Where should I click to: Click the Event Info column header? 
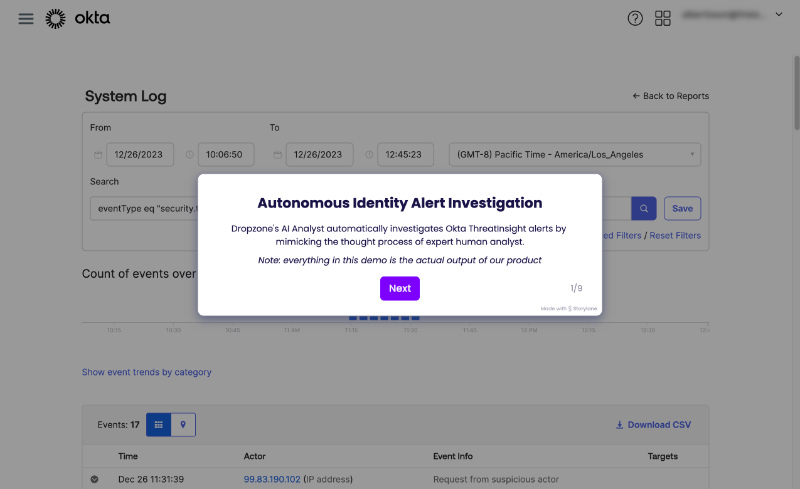tap(453, 456)
